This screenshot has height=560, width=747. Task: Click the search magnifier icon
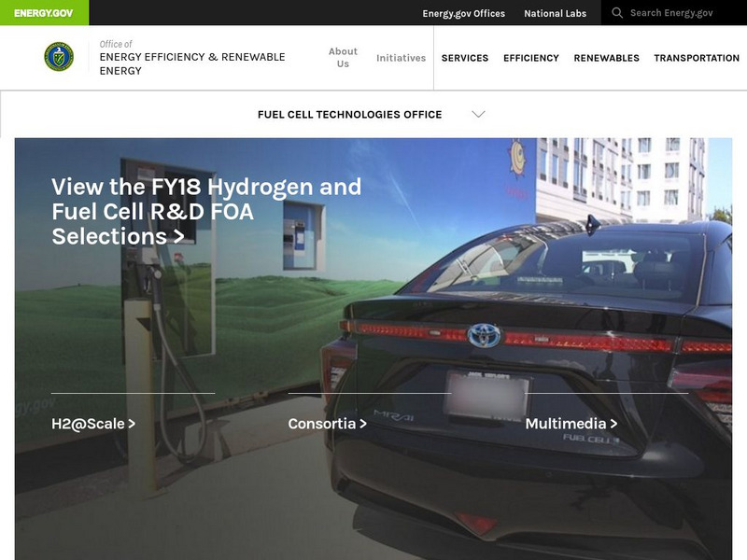[x=615, y=13]
